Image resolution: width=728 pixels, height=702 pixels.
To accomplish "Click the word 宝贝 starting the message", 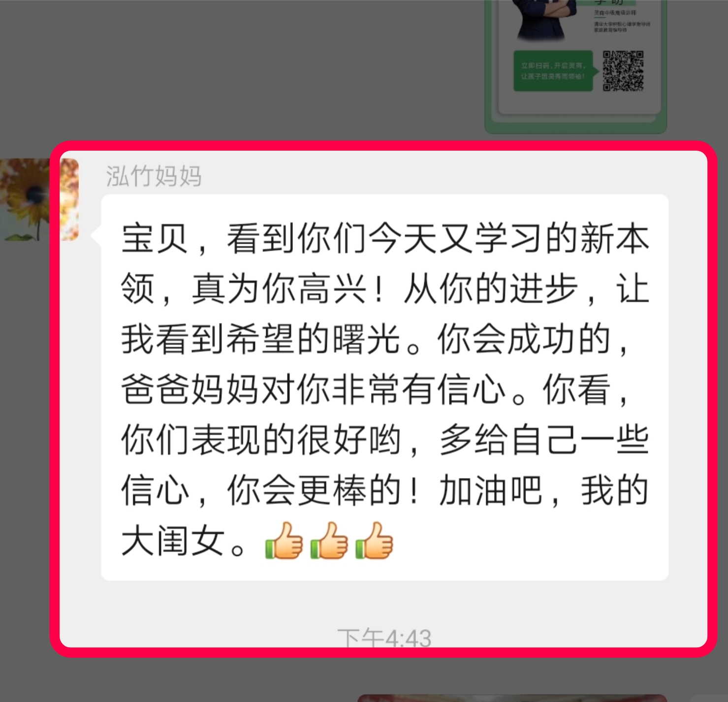I will click(155, 239).
